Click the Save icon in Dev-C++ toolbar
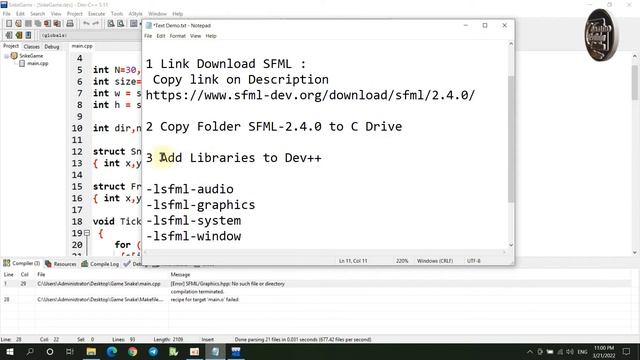Image resolution: width=640 pixels, height=360 pixels. 28,24
